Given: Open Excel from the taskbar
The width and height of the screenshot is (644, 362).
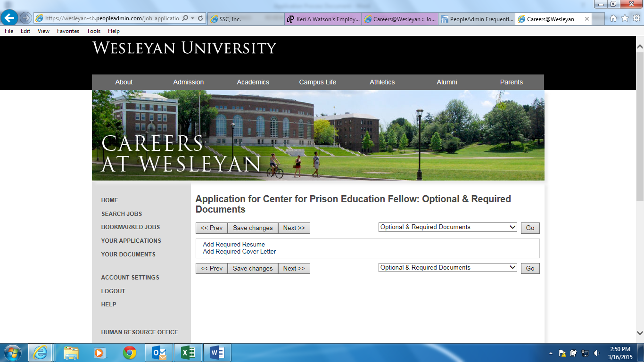Looking at the screenshot, I should click(x=188, y=353).
